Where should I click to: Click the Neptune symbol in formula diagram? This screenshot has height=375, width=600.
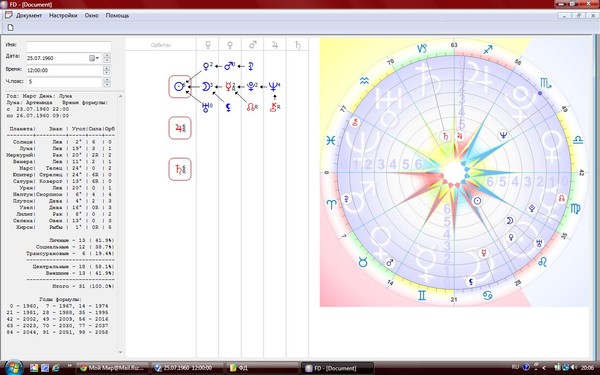point(273,87)
